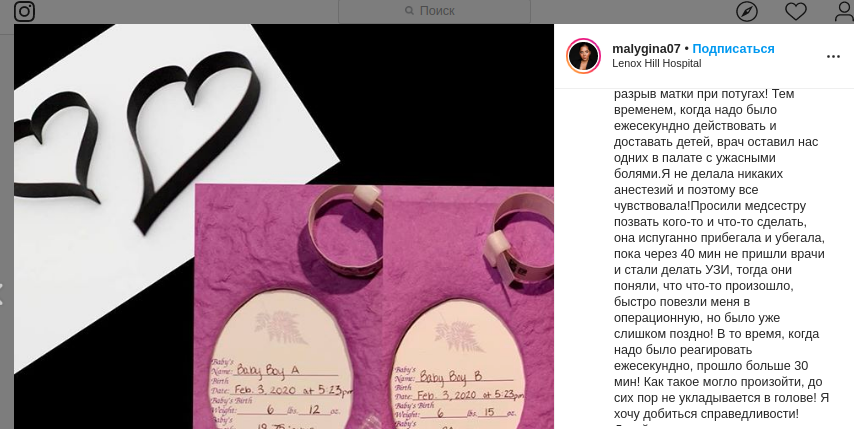Viewport: 854px width, 429px height.
Task: Follow the account via Подписаться
Action: coord(733,49)
